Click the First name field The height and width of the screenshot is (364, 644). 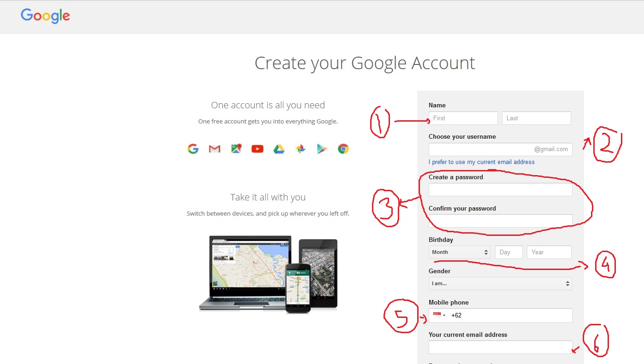(x=463, y=118)
